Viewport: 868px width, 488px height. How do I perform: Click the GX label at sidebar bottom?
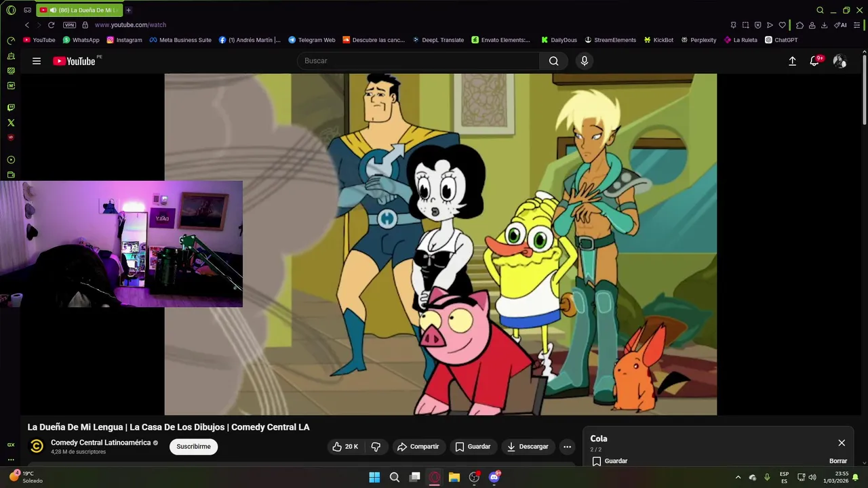pyautogui.click(x=11, y=445)
